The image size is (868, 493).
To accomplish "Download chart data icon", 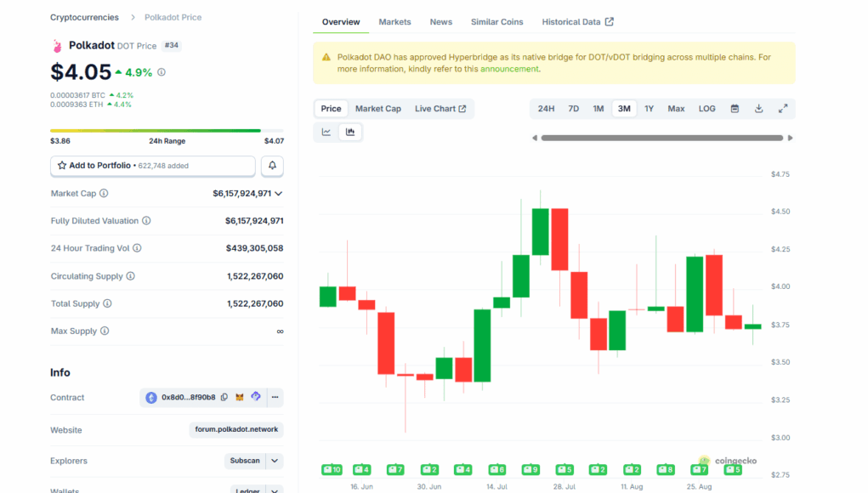I will point(759,109).
